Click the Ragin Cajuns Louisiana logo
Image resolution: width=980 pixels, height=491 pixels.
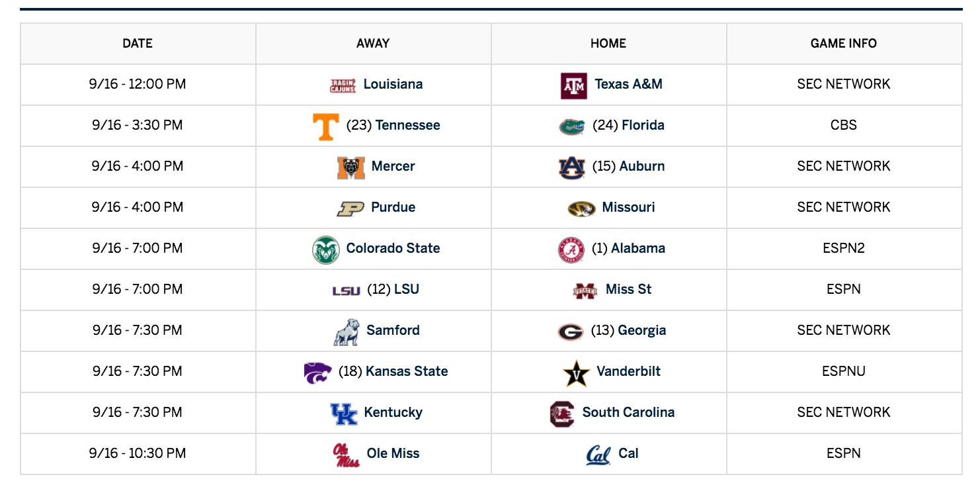[x=343, y=85]
